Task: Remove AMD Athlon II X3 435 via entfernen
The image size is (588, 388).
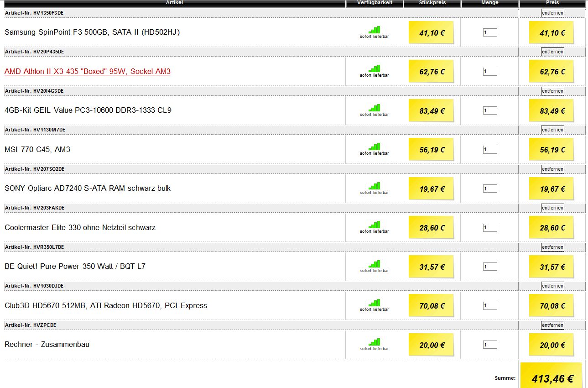Action: 552,52
